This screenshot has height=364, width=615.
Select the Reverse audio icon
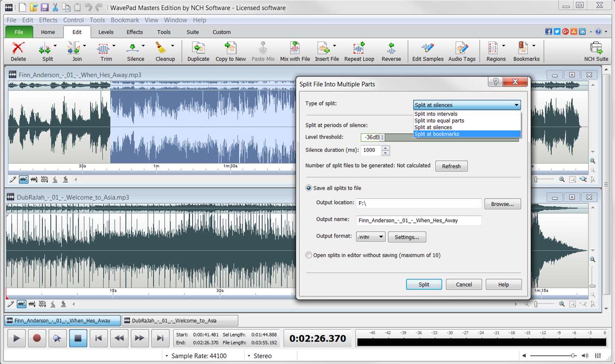pos(391,49)
